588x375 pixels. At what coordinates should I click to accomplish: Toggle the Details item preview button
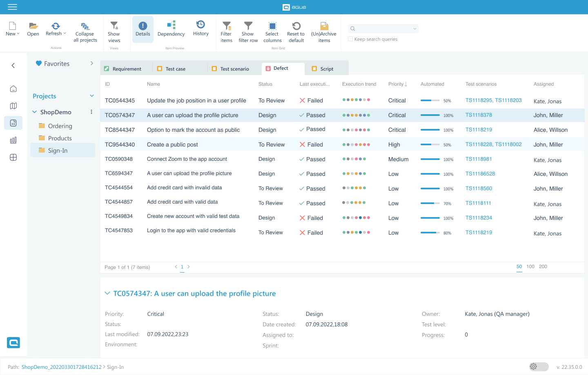(143, 29)
